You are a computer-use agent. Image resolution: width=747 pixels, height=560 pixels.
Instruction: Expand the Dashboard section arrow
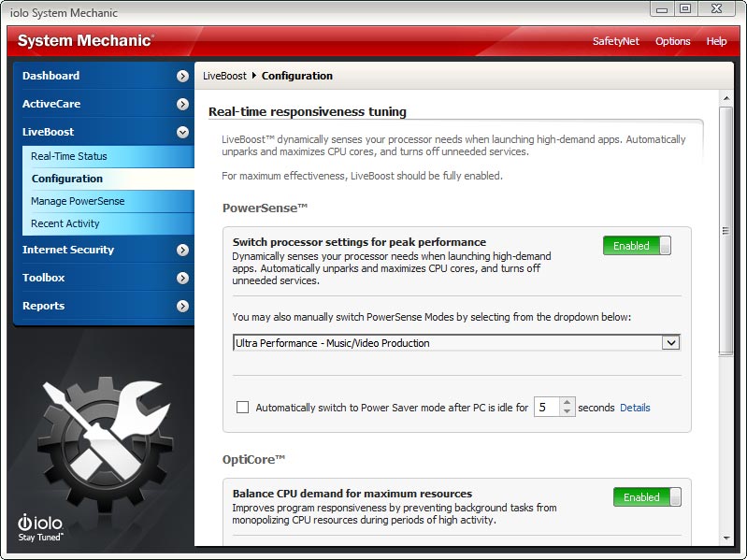[x=182, y=76]
